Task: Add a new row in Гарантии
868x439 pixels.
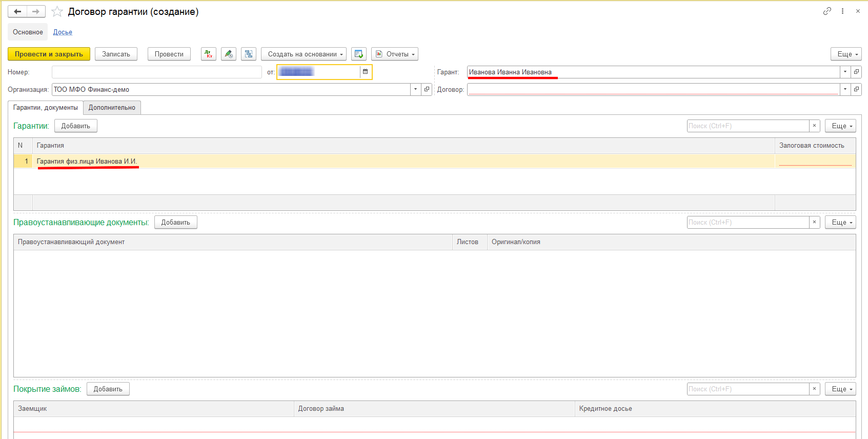Action: (x=76, y=126)
